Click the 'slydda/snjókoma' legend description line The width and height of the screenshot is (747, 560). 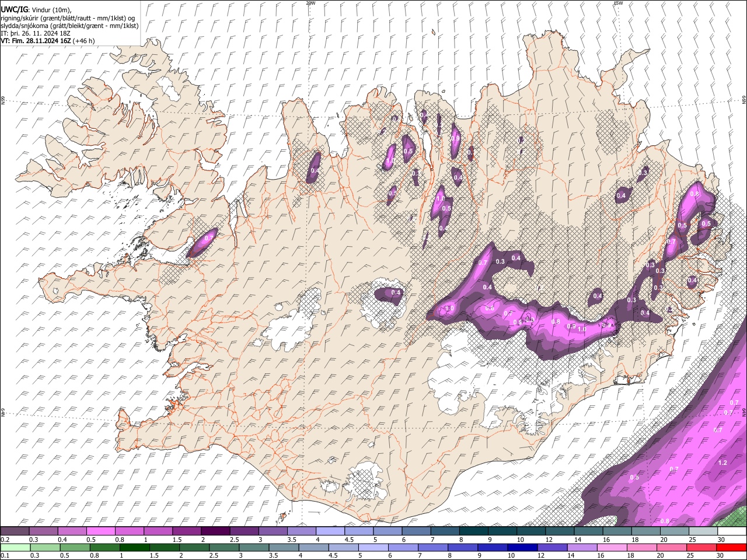[69, 26]
